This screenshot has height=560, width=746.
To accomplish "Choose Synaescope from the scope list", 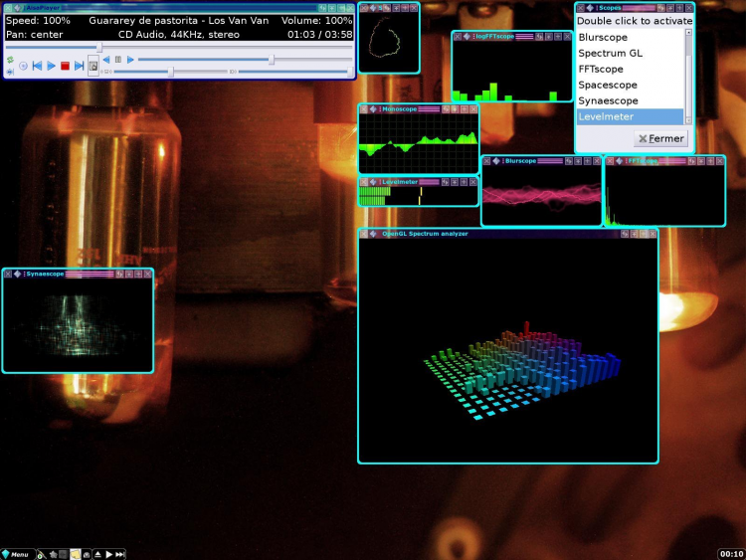I will click(x=610, y=101).
